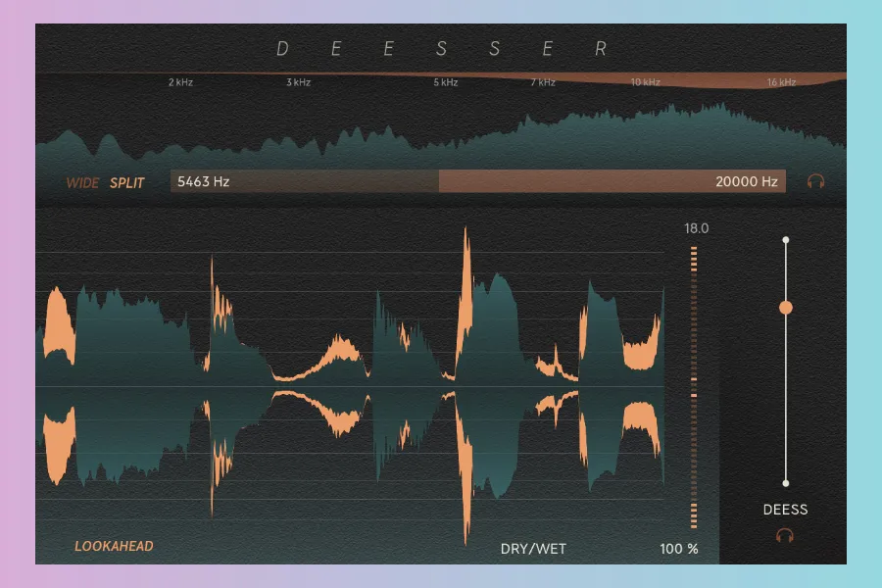Click the headphones icon under DEESS
The image size is (882, 588).
[x=784, y=535]
